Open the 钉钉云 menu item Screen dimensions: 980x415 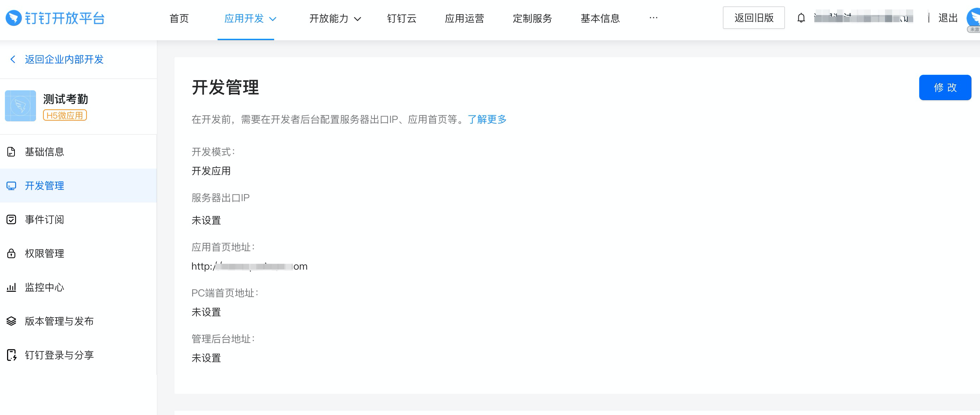[401, 19]
